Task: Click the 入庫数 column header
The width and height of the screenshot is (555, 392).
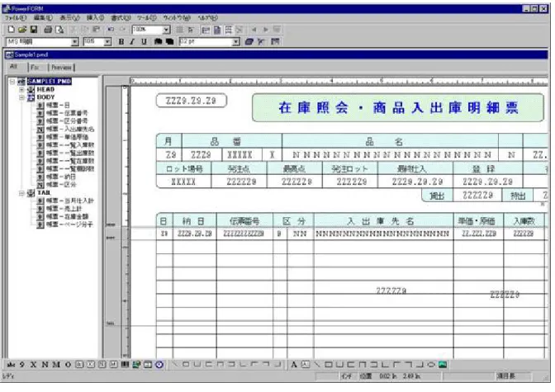Action: point(524,221)
